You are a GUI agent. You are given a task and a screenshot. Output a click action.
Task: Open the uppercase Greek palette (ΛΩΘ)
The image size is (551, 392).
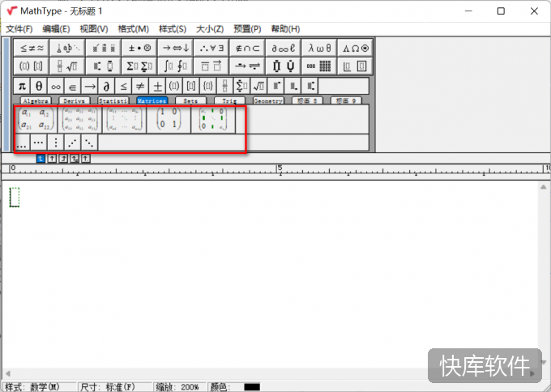coord(355,48)
